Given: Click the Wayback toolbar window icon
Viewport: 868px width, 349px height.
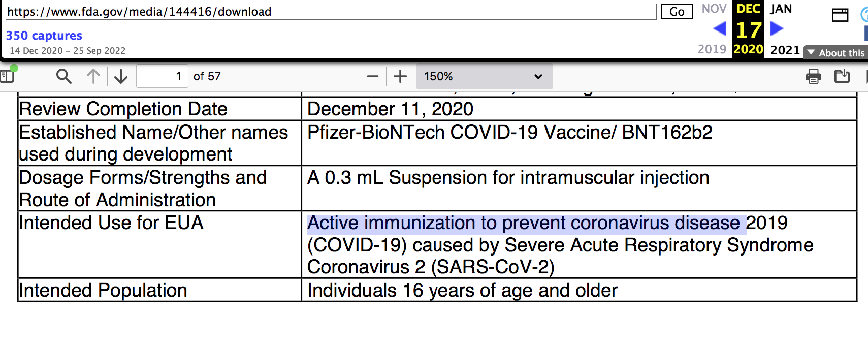Looking at the screenshot, I should point(840,15).
